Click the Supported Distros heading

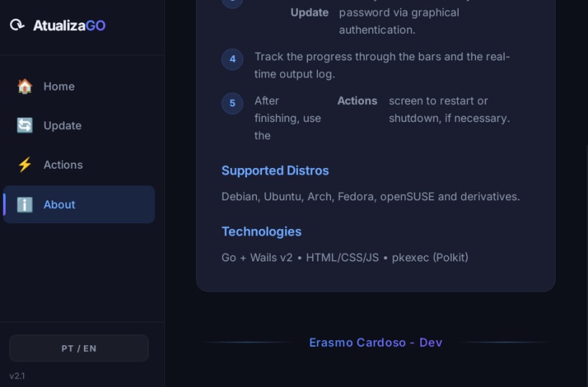(x=275, y=171)
